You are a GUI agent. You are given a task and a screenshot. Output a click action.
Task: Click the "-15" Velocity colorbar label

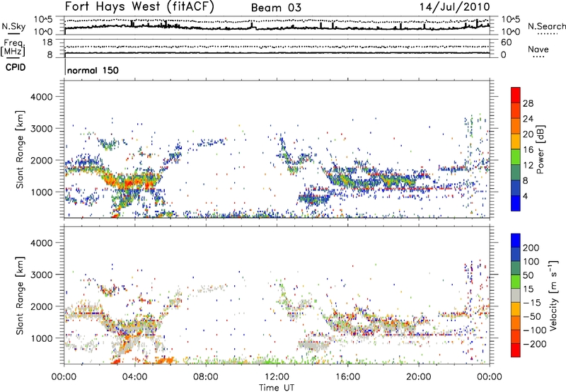click(x=532, y=302)
